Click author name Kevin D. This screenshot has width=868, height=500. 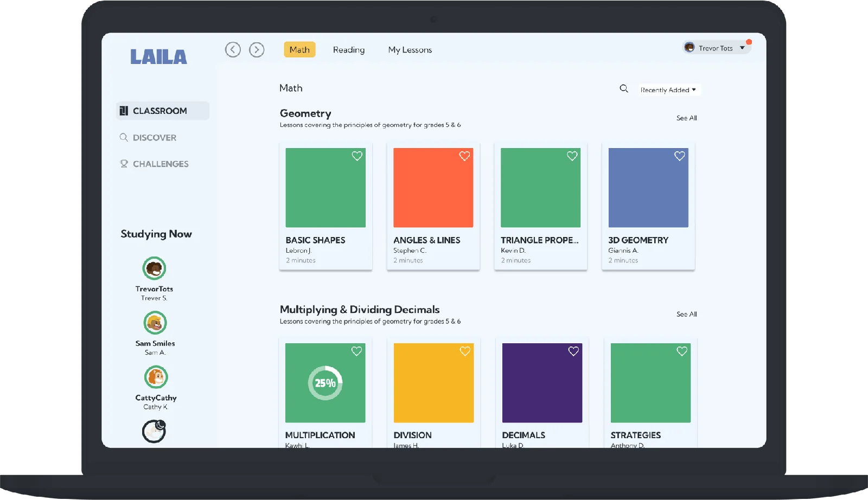[513, 251]
